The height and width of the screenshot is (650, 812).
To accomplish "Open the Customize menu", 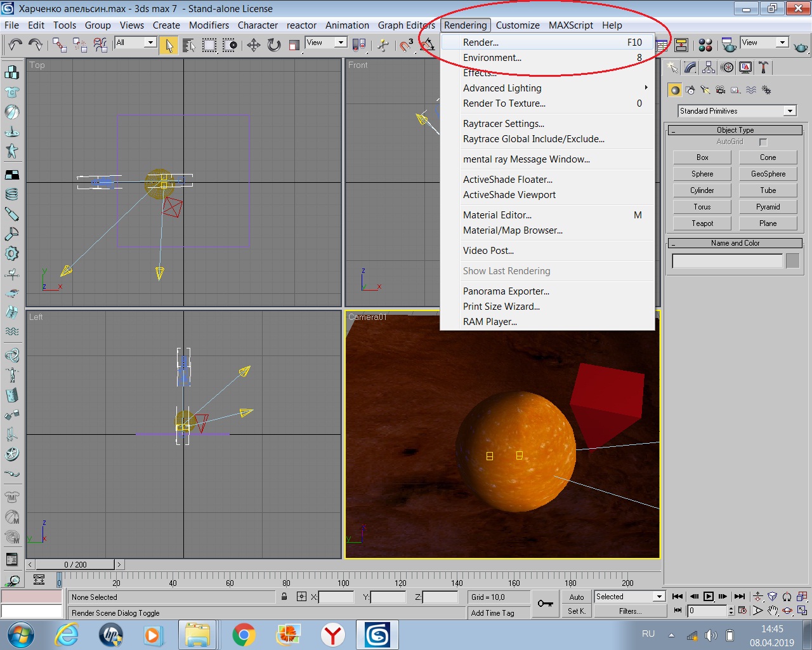I will (x=518, y=25).
